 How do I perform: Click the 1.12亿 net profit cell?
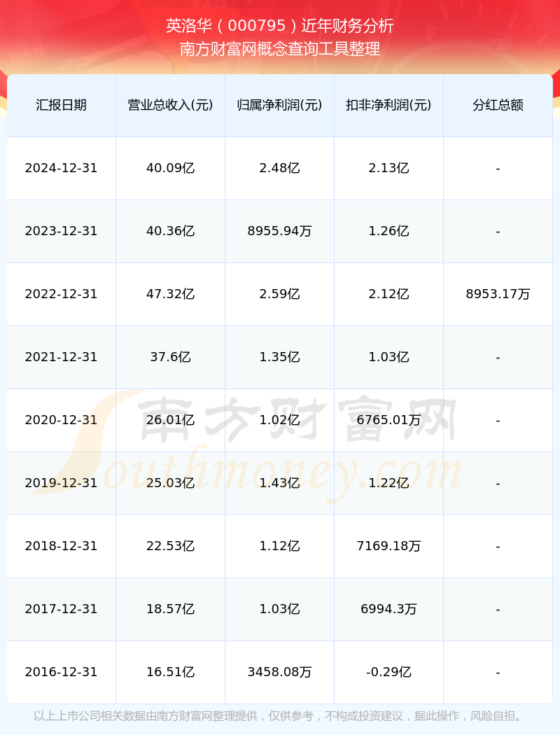(280, 546)
